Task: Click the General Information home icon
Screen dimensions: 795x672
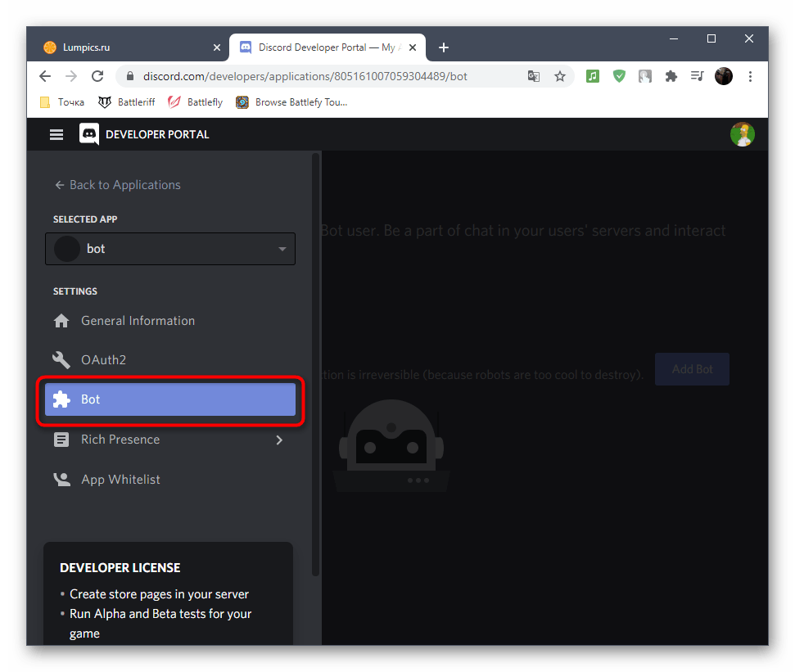Action: (61, 321)
